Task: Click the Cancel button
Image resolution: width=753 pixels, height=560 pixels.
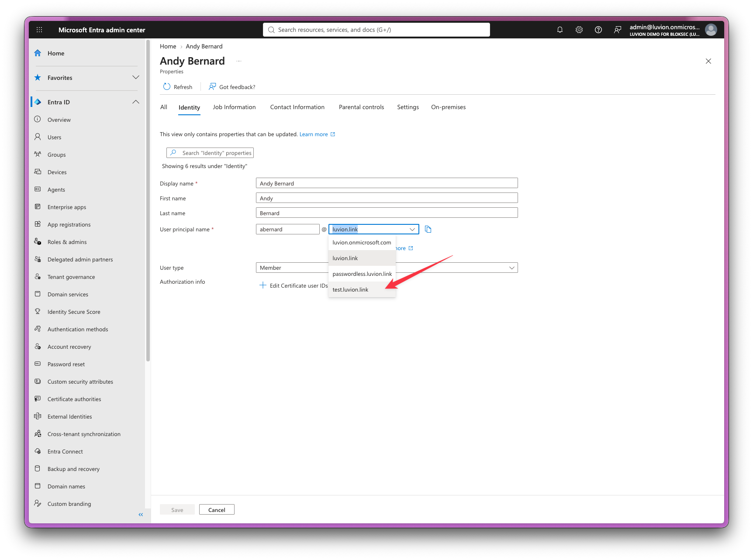Action: [x=217, y=509]
